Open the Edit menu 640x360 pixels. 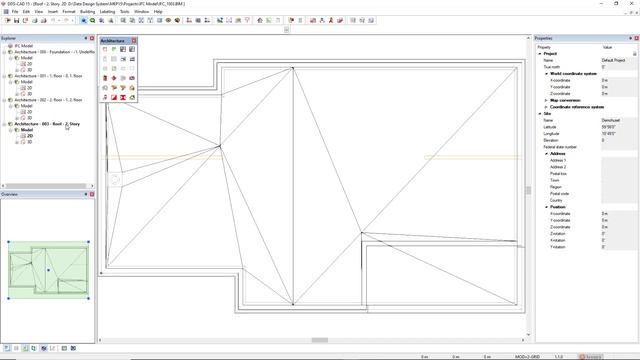point(26,12)
